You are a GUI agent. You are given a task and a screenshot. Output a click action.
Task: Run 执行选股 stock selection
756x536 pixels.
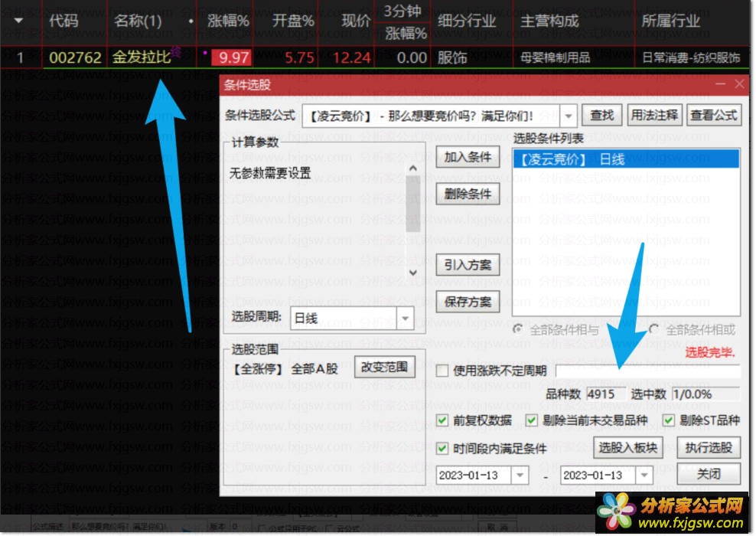(x=709, y=448)
